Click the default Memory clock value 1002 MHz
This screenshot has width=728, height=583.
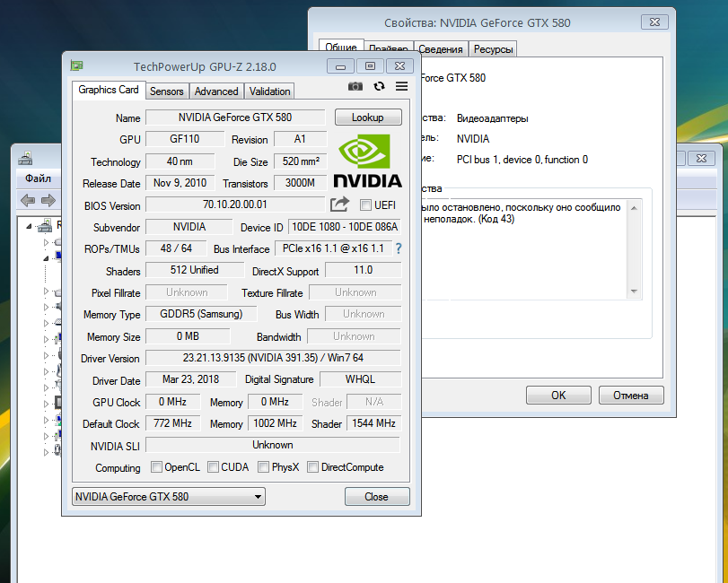pyautogui.click(x=276, y=423)
